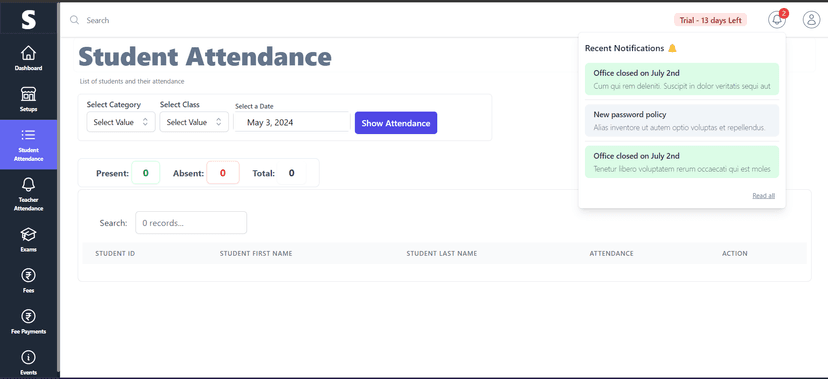828x379 pixels.
Task: Follow the Read all link
Action: pyautogui.click(x=764, y=196)
